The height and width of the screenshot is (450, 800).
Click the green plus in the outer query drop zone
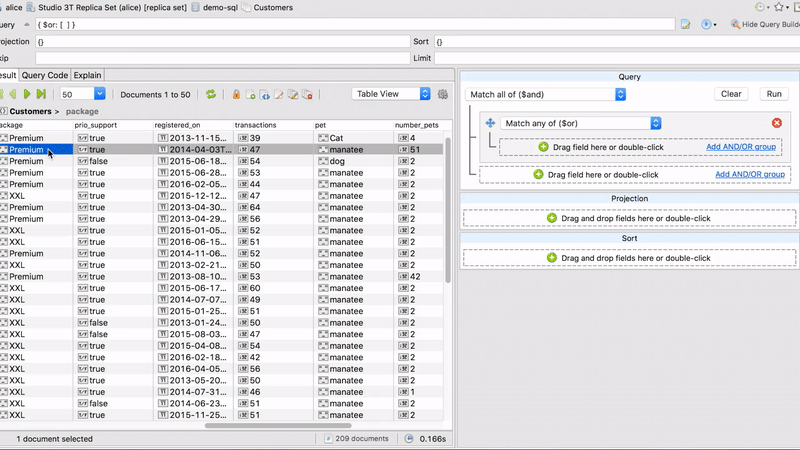pos(538,174)
